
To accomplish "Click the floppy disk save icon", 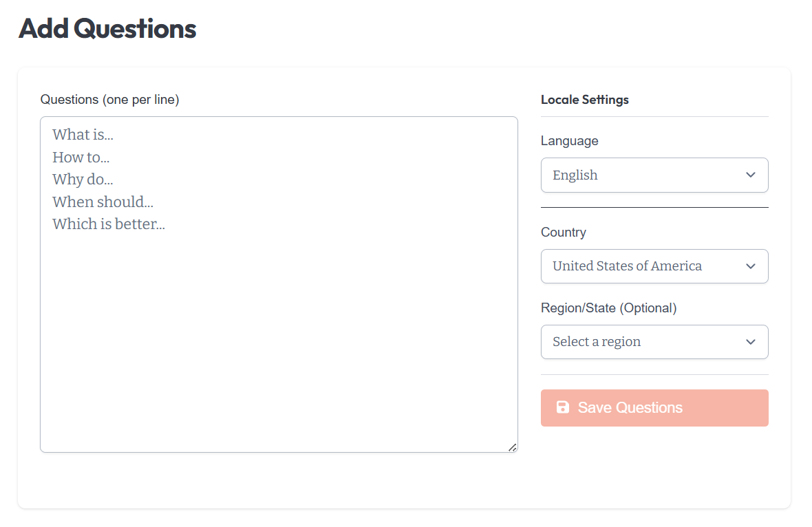I will [x=562, y=407].
